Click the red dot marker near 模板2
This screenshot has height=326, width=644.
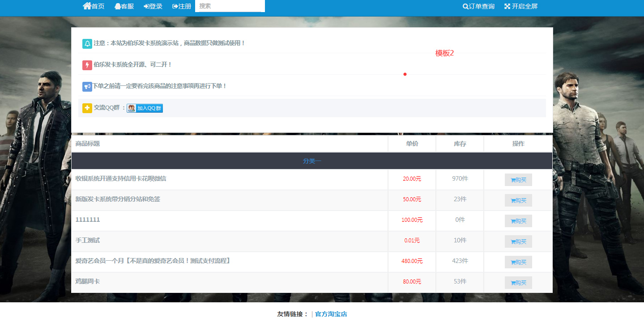tap(405, 74)
